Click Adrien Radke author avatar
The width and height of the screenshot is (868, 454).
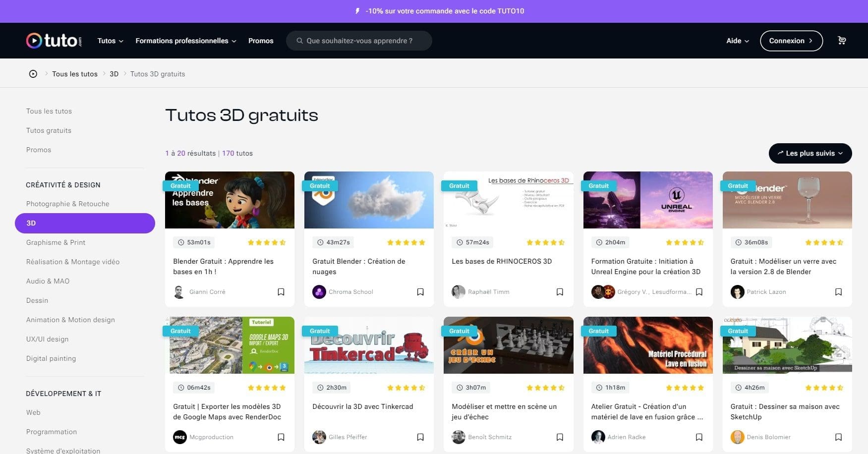pyautogui.click(x=598, y=437)
